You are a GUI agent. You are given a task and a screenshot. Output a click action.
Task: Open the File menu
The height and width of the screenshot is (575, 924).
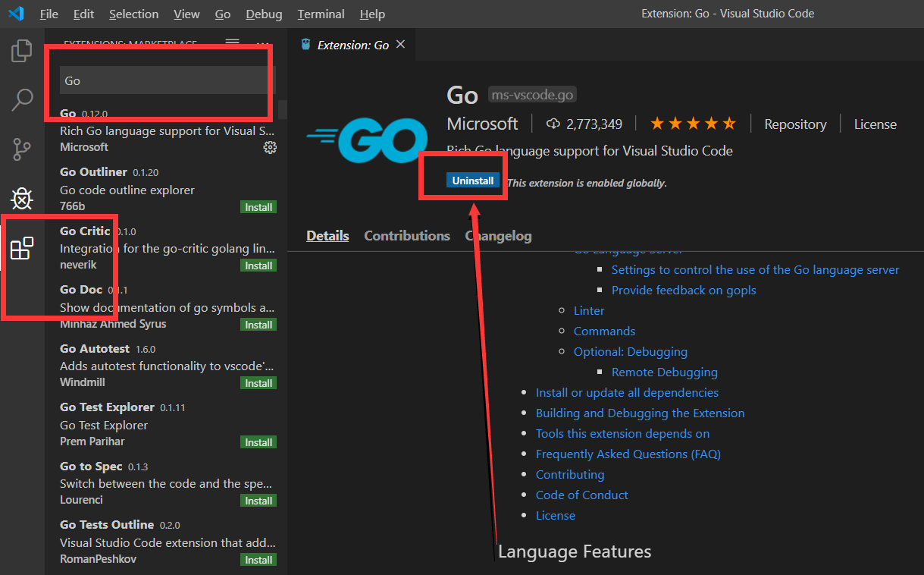click(49, 14)
